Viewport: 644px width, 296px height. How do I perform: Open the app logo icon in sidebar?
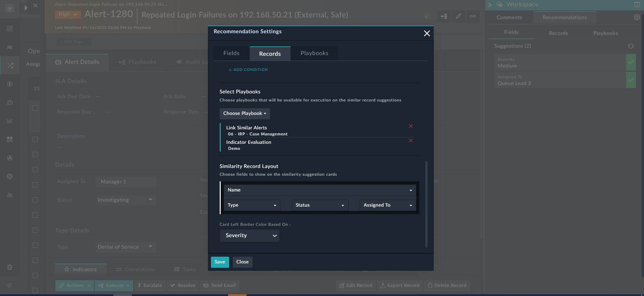[10, 8]
